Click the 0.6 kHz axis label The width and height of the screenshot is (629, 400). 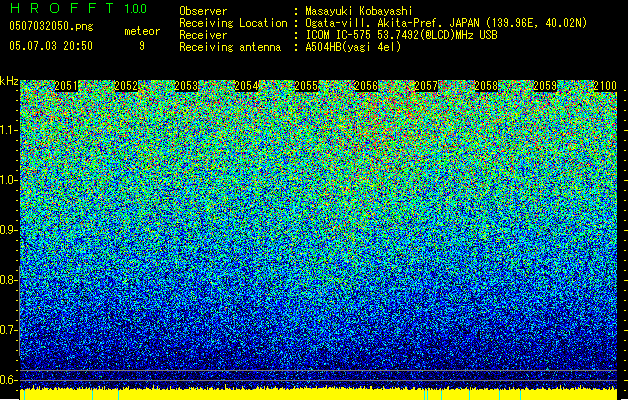pos(9,380)
